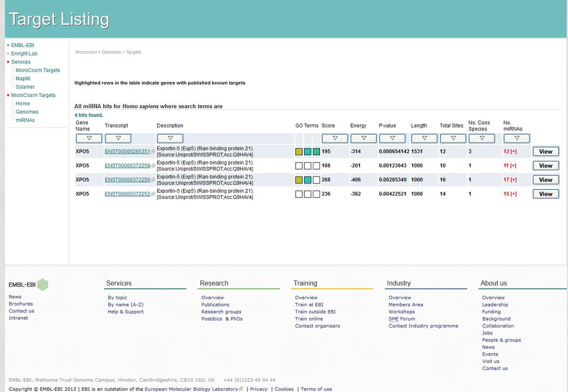The height and width of the screenshot is (392, 568).
Task: View details for the score 168 row
Action: click(x=546, y=166)
